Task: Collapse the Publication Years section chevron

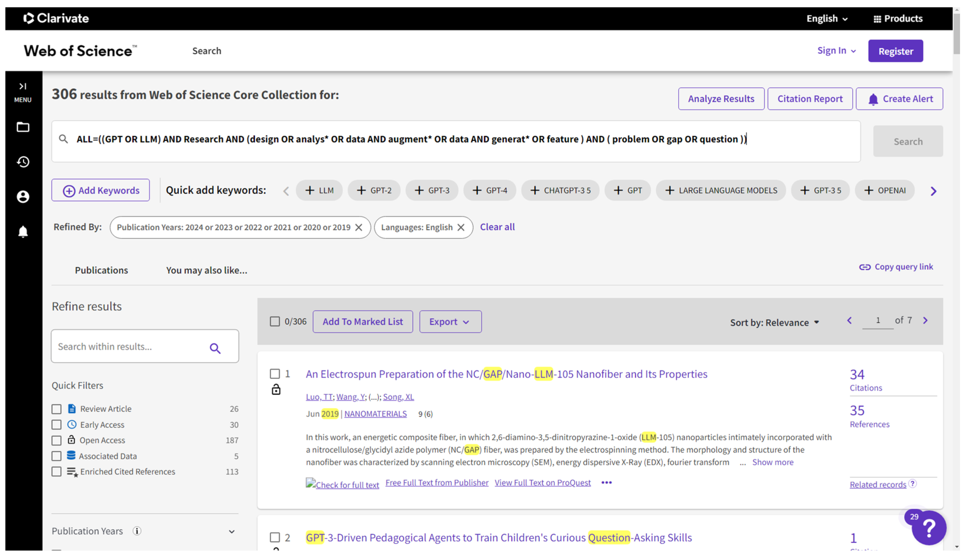Action: pos(232,532)
